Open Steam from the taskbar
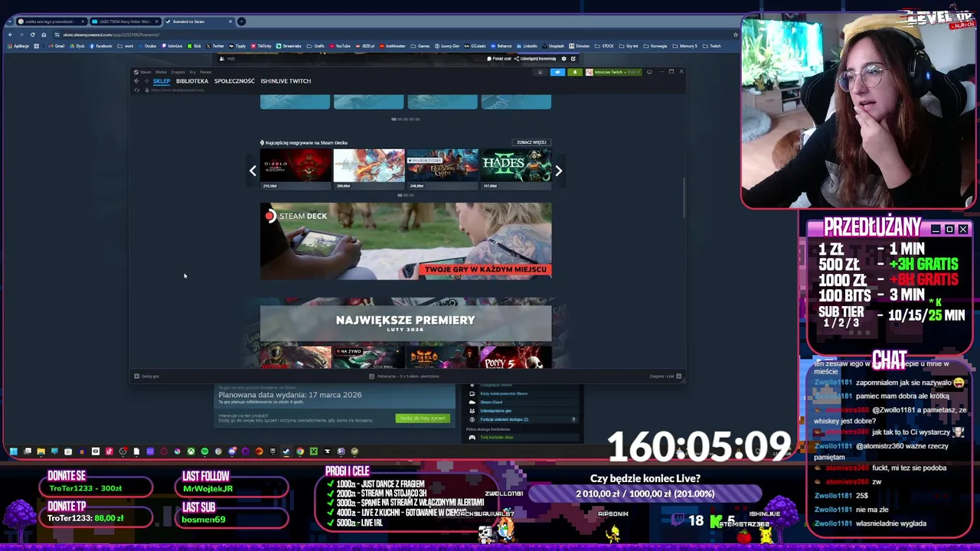 (x=286, y=452)
